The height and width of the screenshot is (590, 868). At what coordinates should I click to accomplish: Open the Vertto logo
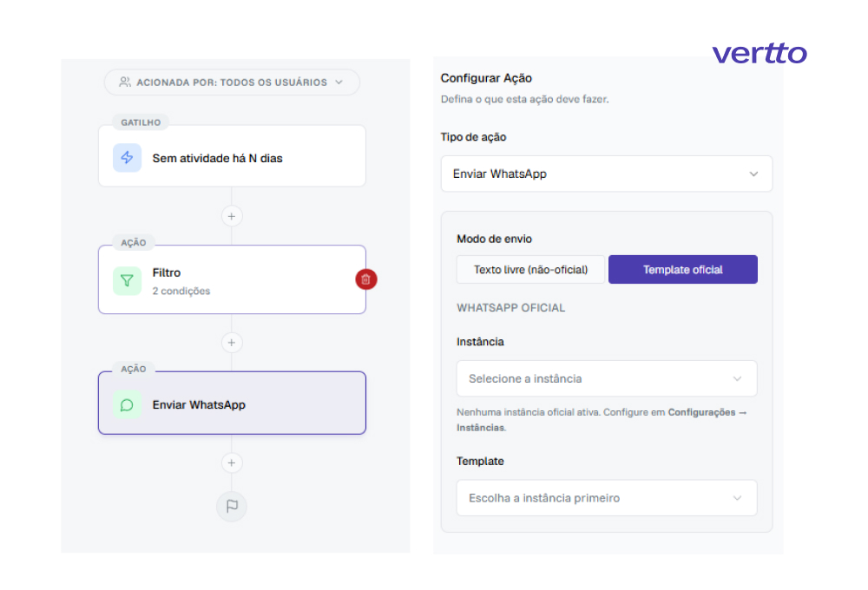pyautogui.click(x=759, y=53)
